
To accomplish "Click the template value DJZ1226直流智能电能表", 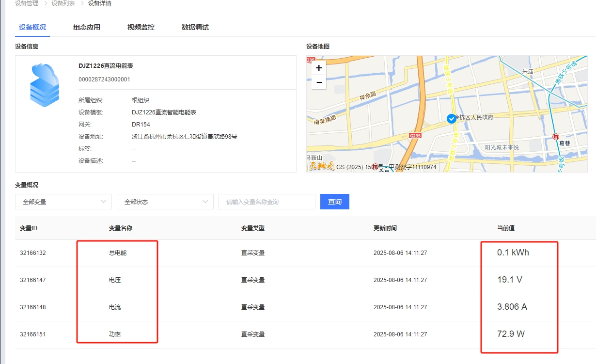I will click(x=164, y=112).
